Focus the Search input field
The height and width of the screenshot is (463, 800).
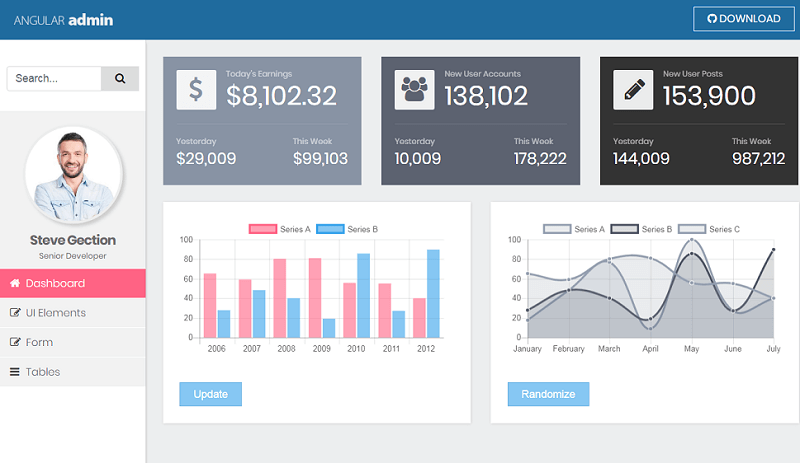[x=54, y=78]
